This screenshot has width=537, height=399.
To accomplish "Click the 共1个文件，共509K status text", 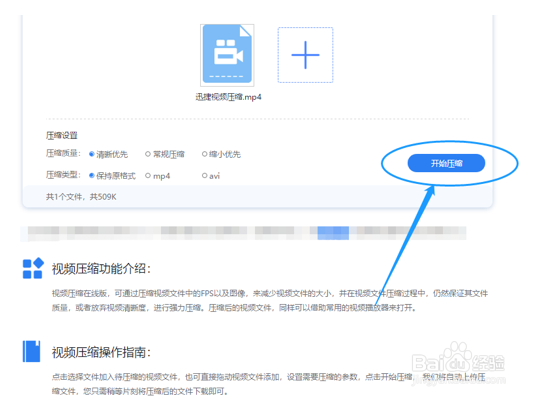I will tap(81, 197).
